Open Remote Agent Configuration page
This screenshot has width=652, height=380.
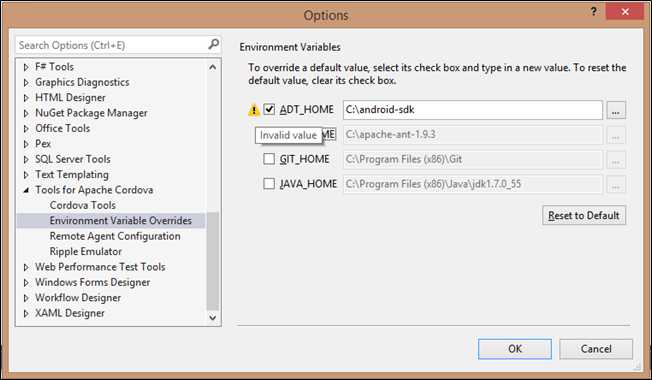(115, 236)
